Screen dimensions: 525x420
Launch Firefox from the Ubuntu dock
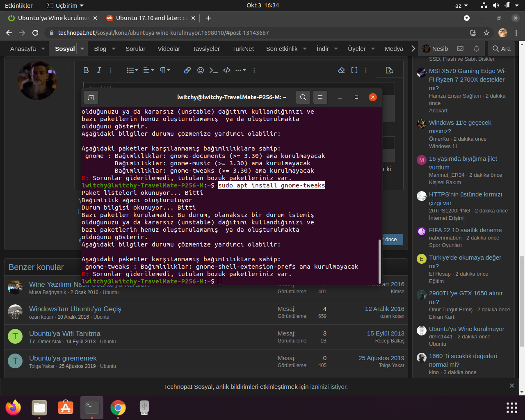point(13,408)
